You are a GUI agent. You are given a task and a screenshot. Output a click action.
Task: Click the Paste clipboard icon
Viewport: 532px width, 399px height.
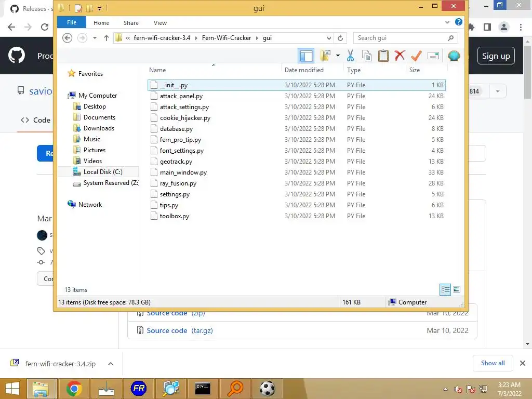[x=383, y=56]
